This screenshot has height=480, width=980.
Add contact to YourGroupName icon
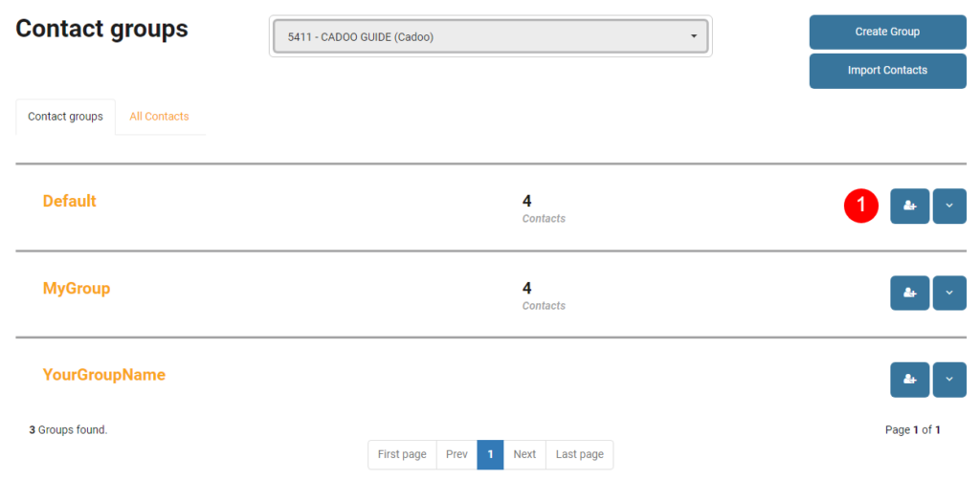pyautogui.click(x=909, y=380)
